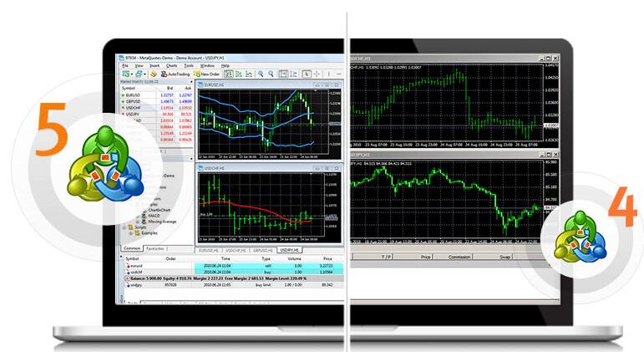
Task: Select the arrow cursor tool
Action: pyautogui.click(x=307, y=74)
